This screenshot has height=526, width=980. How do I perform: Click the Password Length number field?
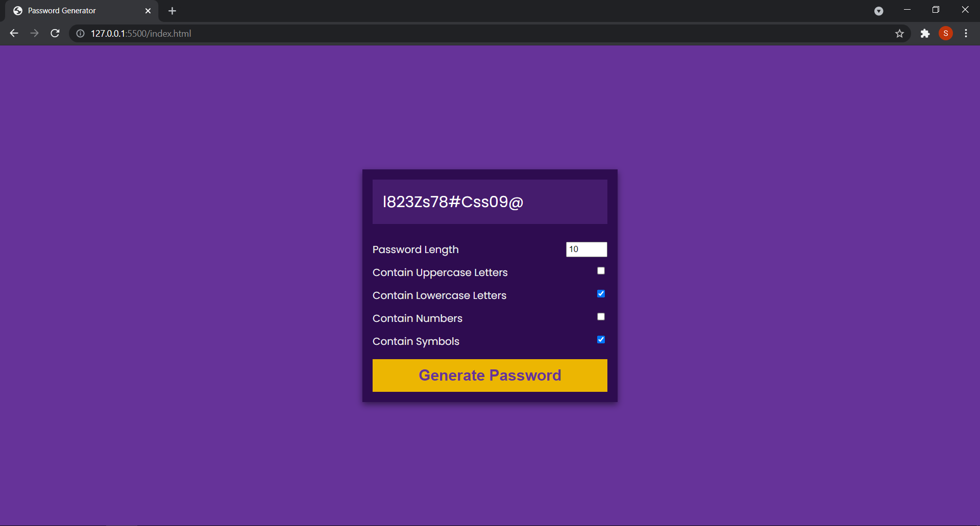586,249
